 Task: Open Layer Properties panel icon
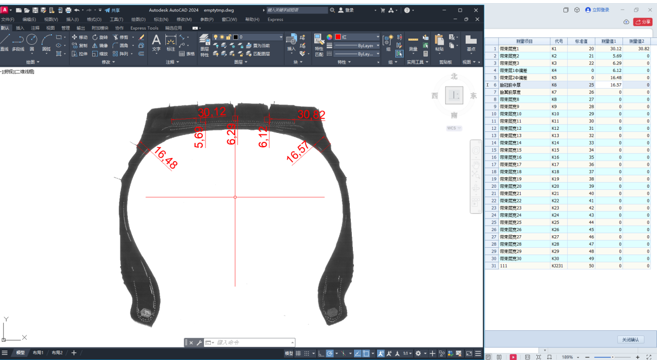pyautogui.click(x=204, y=45)
